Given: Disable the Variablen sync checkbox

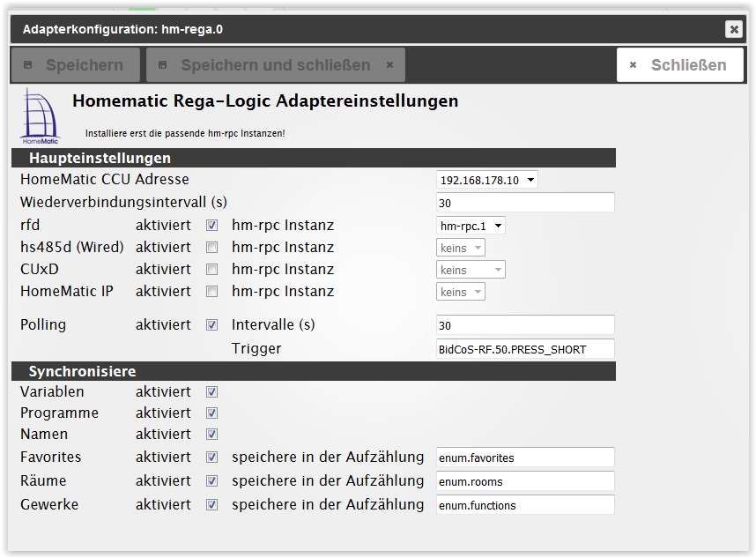Looking at the screenshot, I should pyautogui.click(x=211, y=392).
